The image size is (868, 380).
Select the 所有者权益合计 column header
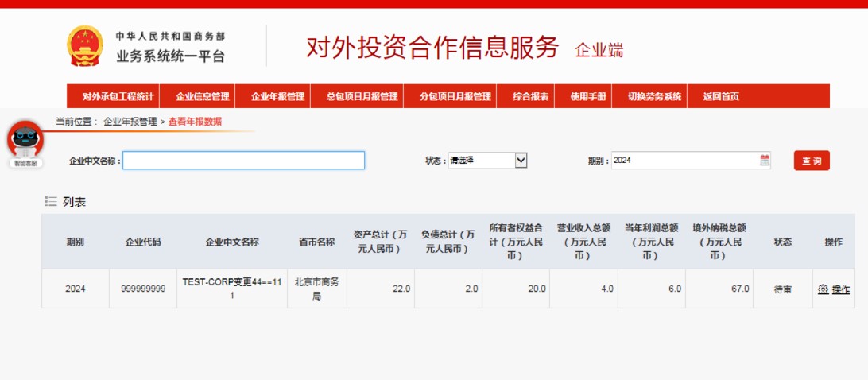click(515, 242)
